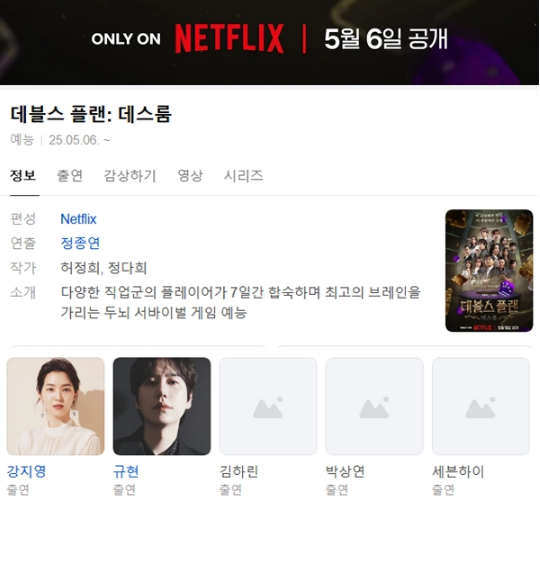Screen dimensions: 540x562
Task: Click the Netflix broadcaster link
Action: click(78, 219)
